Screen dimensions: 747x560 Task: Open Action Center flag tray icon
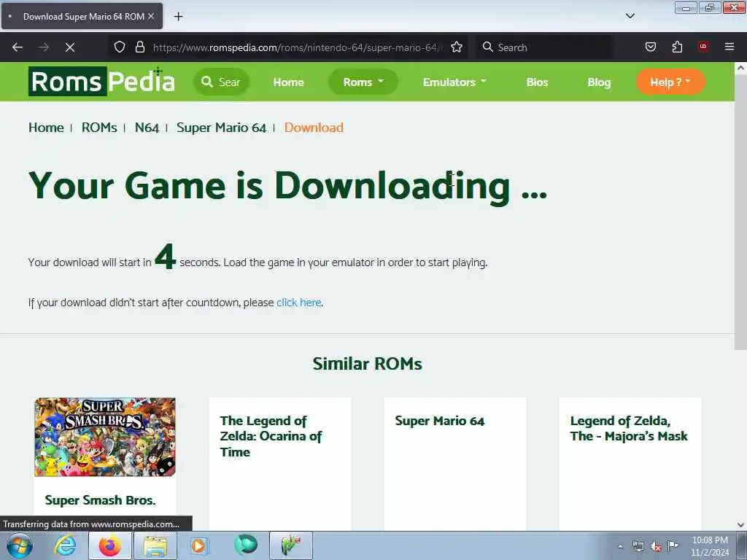pos(673,545)
